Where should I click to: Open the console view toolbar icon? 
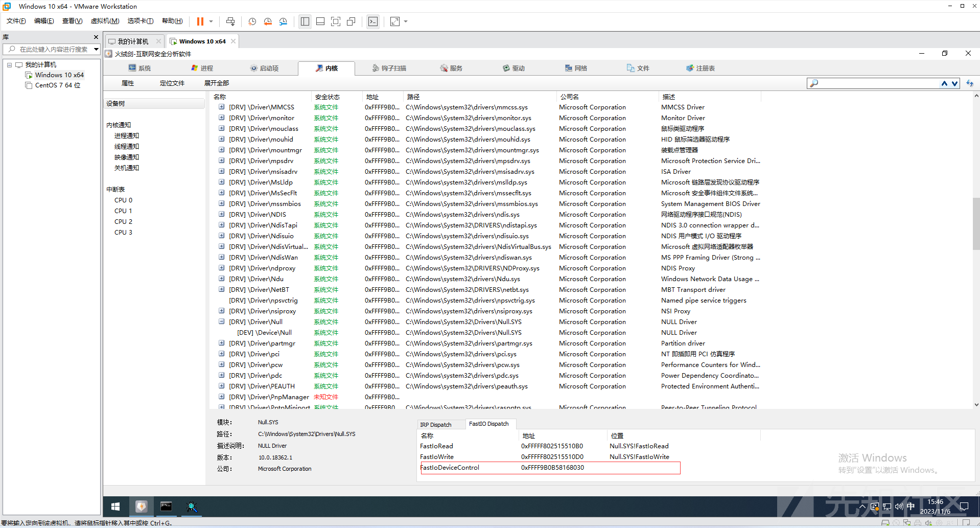373,21
